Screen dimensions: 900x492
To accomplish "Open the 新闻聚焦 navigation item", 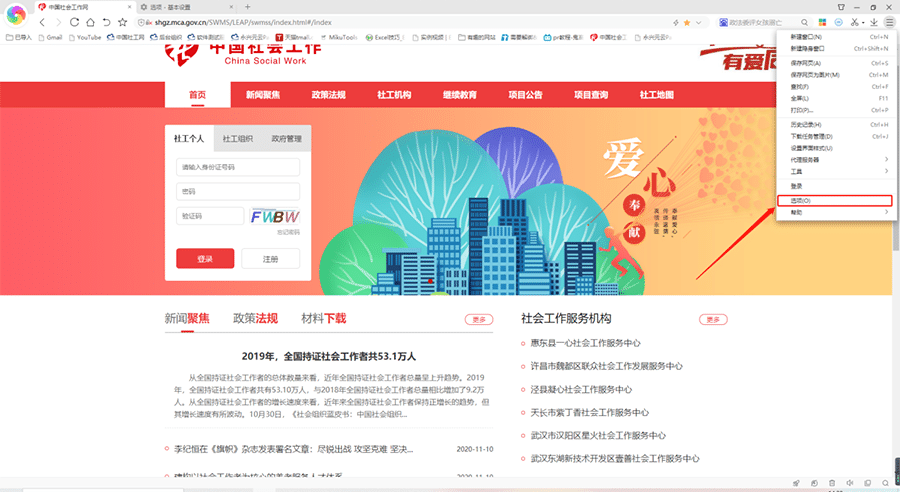I will click(x=263, y=95).
